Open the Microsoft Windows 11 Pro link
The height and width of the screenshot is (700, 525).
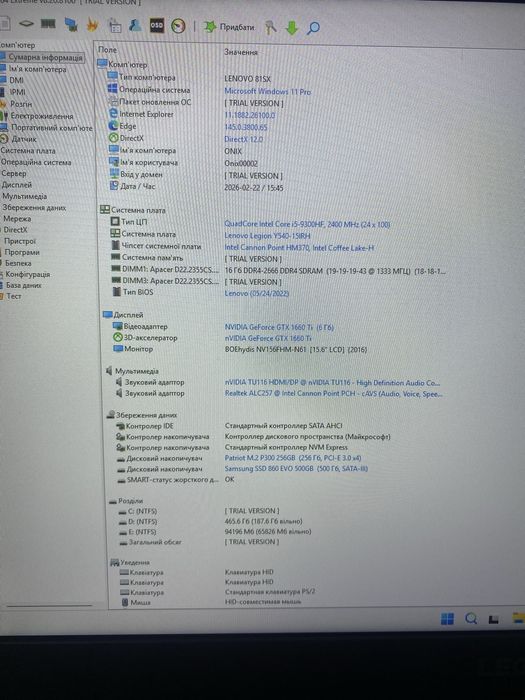coord(267,92)
